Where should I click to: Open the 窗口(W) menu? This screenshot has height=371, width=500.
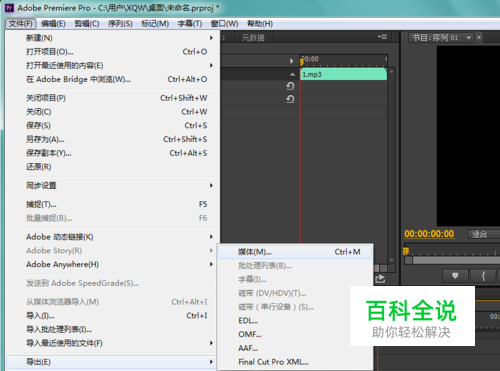pos(224,24)
